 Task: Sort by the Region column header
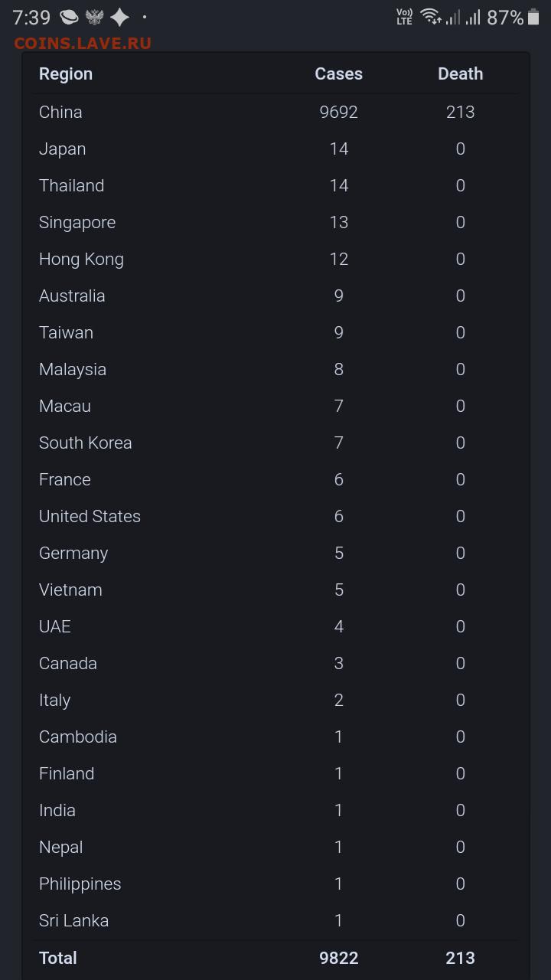(x=66, y=73)
